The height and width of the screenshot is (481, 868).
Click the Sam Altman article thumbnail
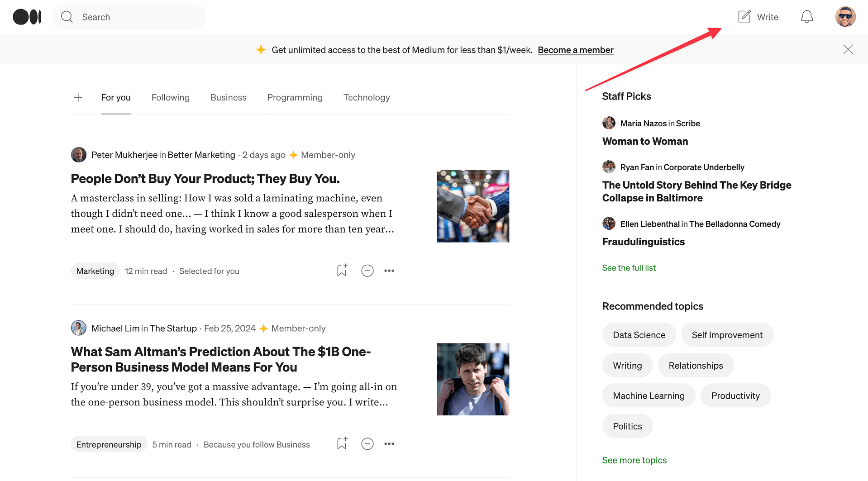tap(472, 379)
